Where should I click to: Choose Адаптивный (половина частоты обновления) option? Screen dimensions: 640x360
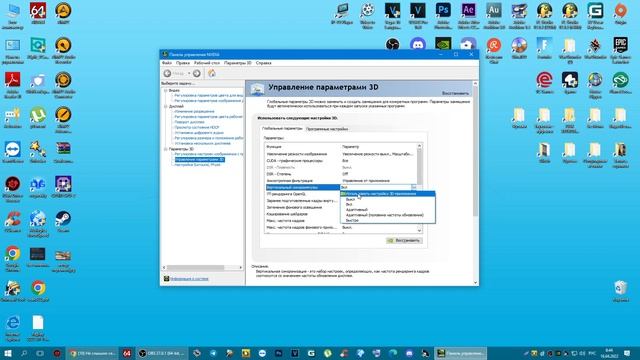(388, 215)
